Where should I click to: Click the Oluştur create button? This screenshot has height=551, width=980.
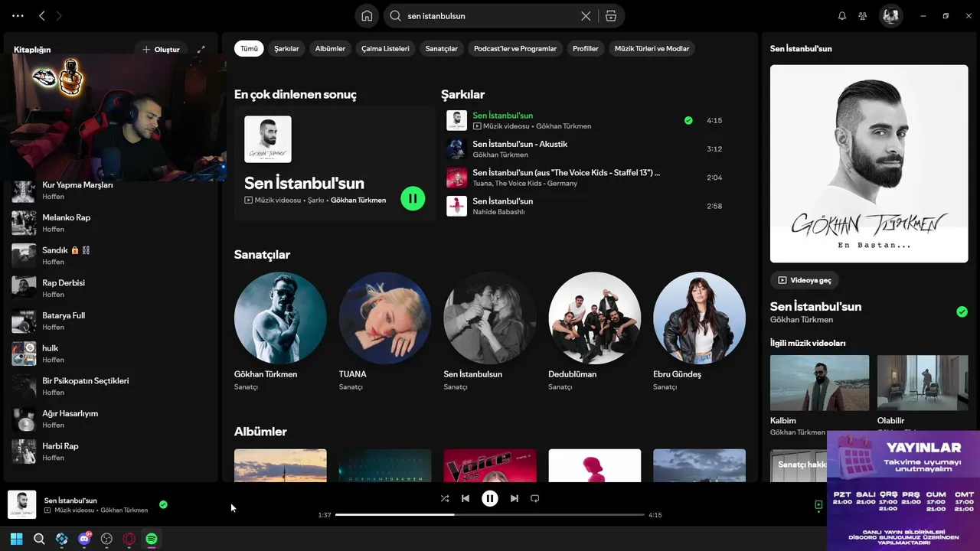[x=161, y=49]
